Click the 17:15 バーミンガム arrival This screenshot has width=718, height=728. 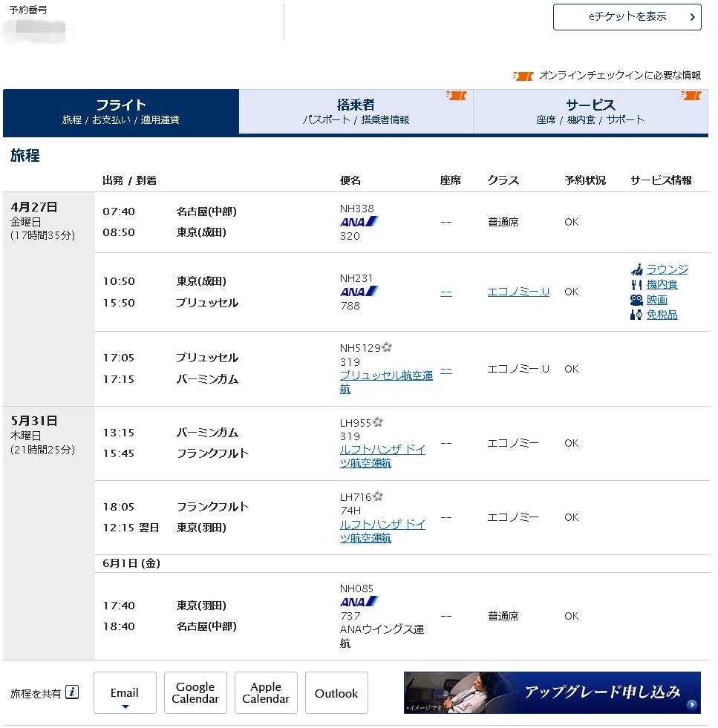(x=171, y=379)
